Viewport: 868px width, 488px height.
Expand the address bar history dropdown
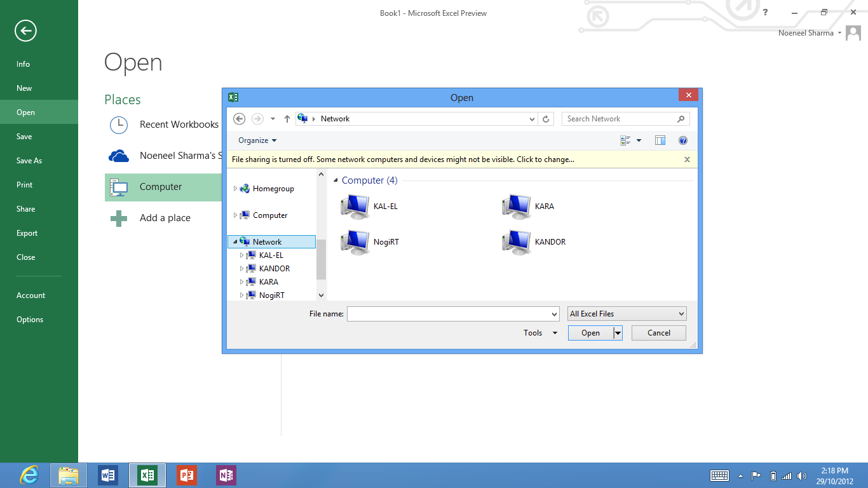point(532,119)
